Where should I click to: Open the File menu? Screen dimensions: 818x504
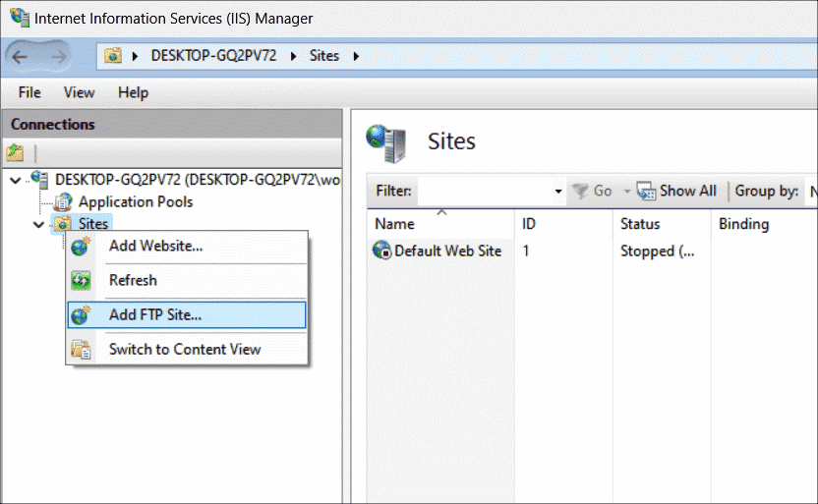(29, 92)
